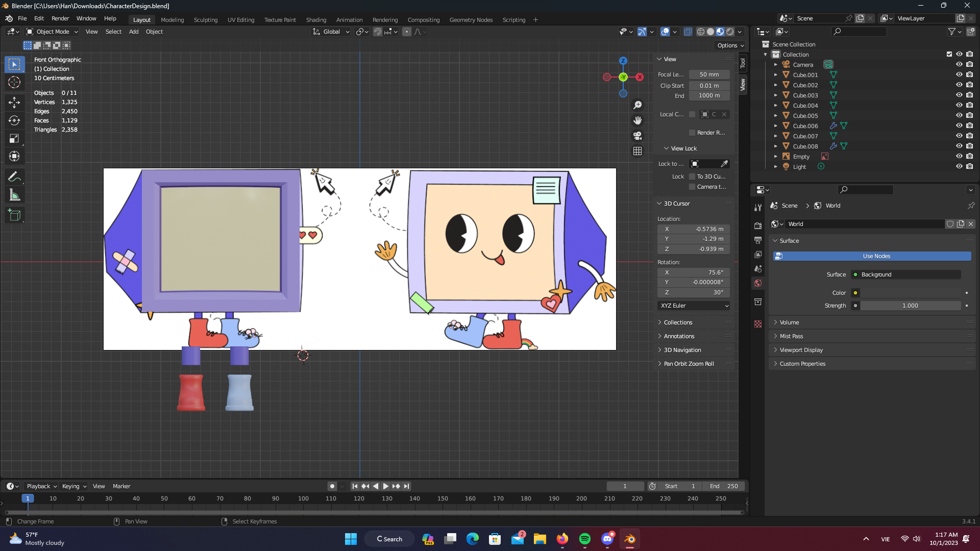Click the Add Cube tool icon
980x551 pixels.
(x=14, y=215)
